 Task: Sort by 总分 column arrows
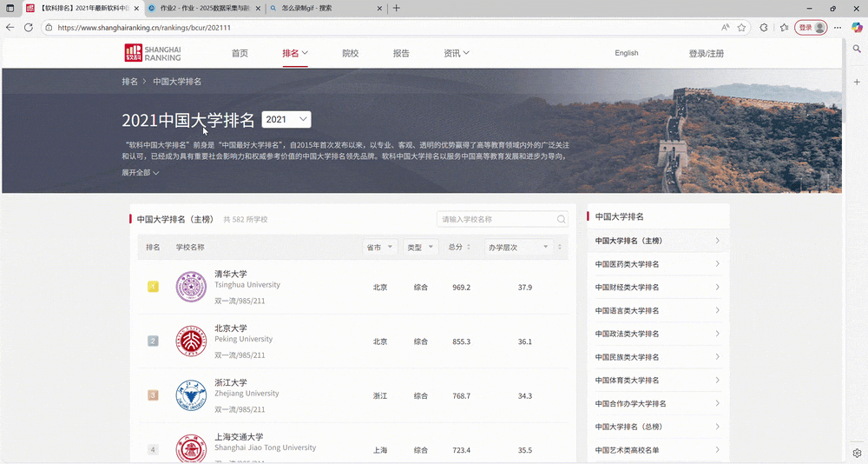click(x=469, y=247)
